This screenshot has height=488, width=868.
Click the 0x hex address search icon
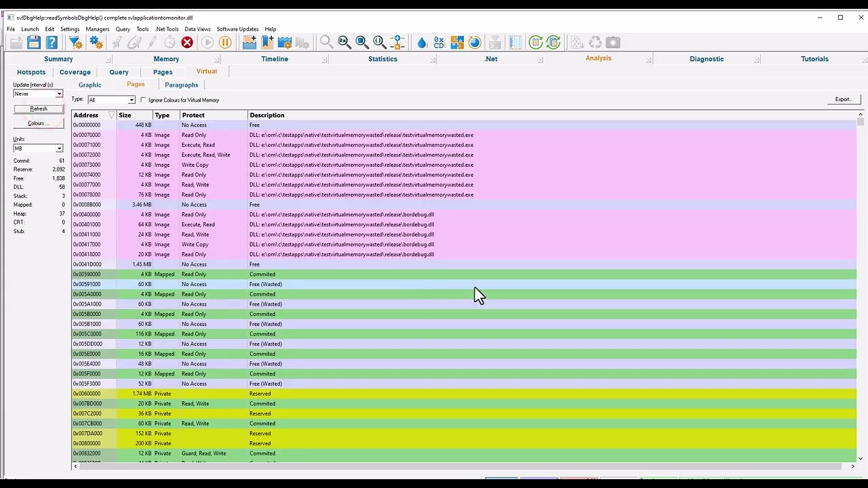(344, 43)
